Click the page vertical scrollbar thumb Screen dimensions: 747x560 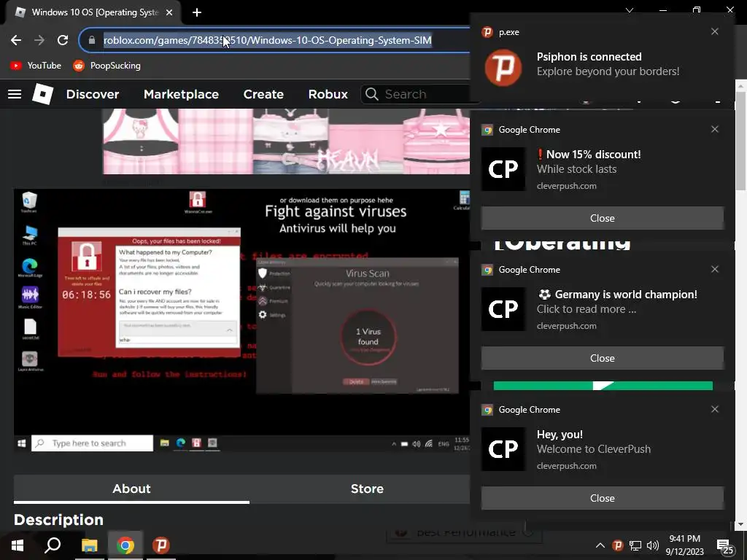pyautogui.click(x=740, y=141)
